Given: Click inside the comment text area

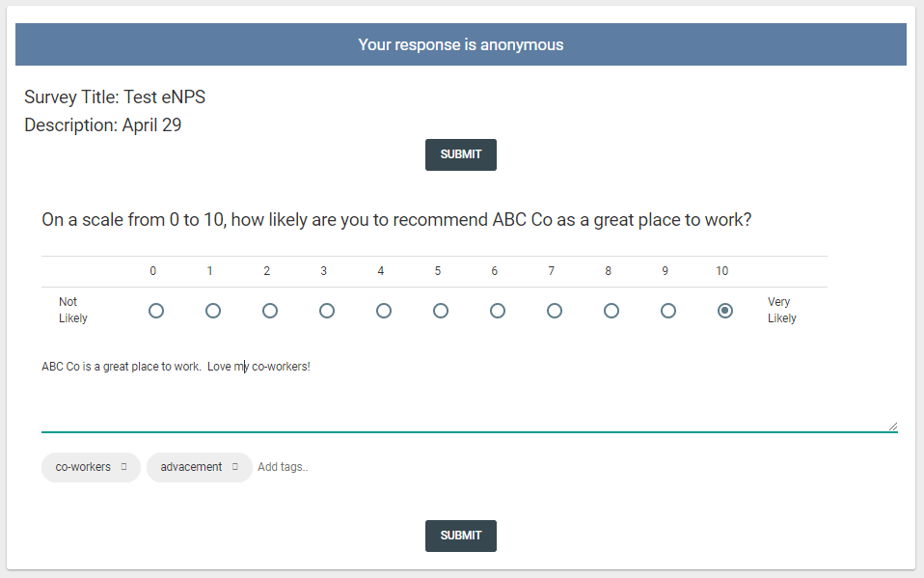Looking at the screenshot, I should [386, 391].
